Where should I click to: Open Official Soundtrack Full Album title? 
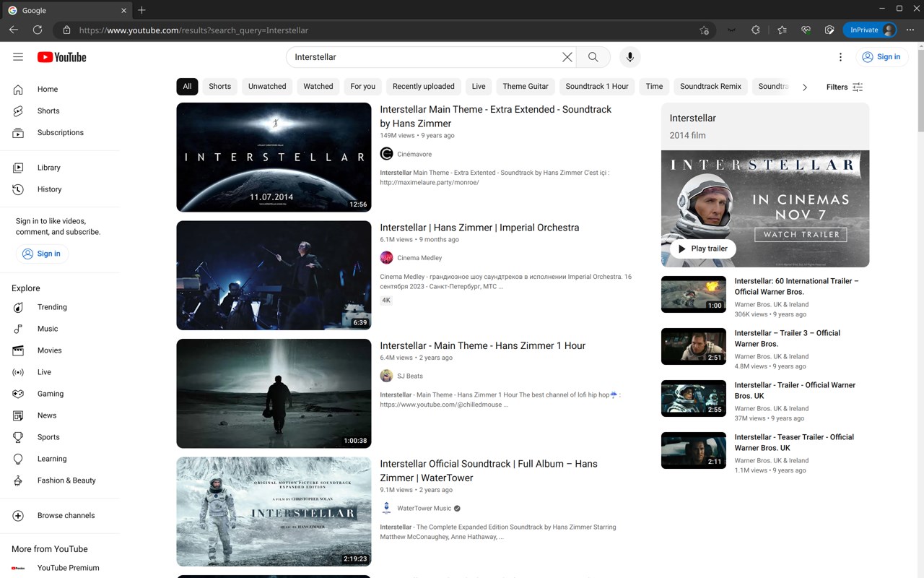pos(489,471)
